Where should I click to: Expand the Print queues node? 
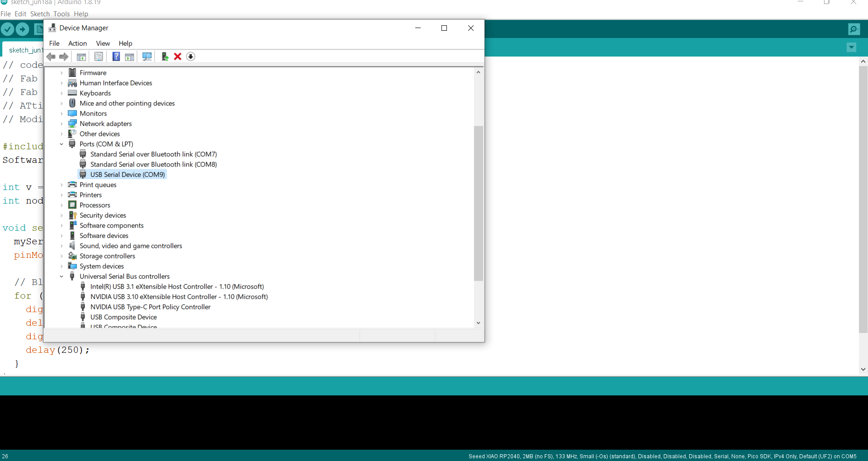[62, 185]
